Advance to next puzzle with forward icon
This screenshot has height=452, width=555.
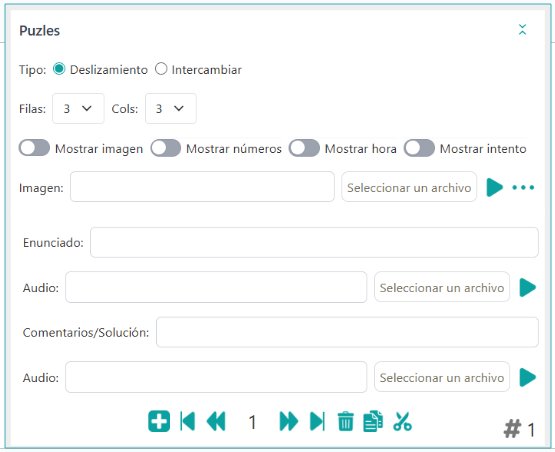click(288, 421)
